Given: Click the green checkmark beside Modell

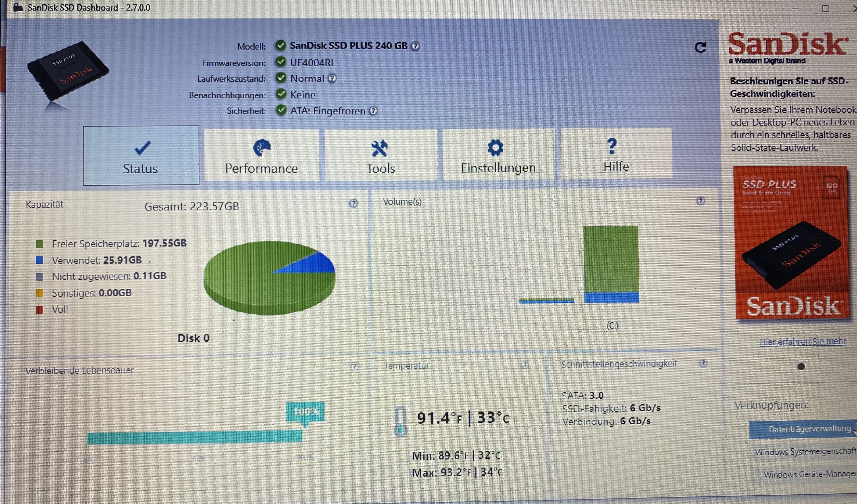Looking at the screenshot, I should (281, 45).
